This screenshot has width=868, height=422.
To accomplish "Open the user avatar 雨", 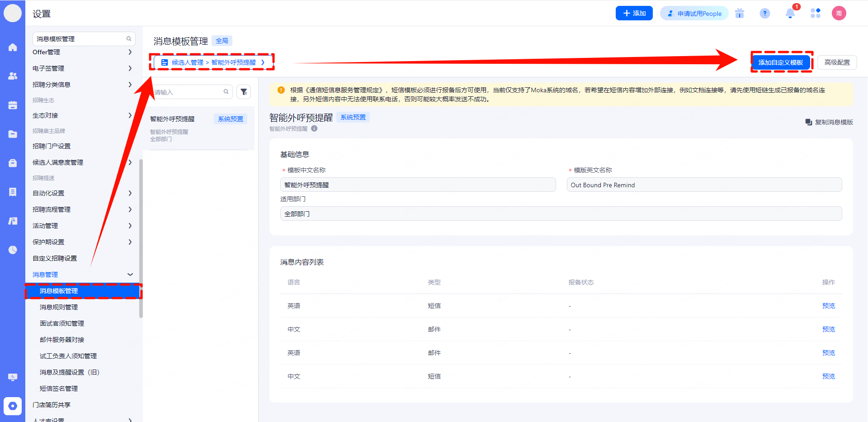I will tap(839, 13).
